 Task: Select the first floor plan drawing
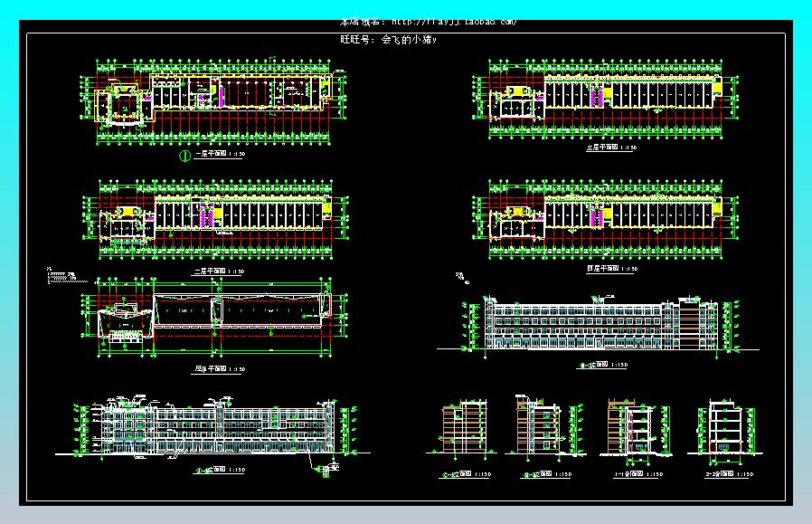(213, 102)
